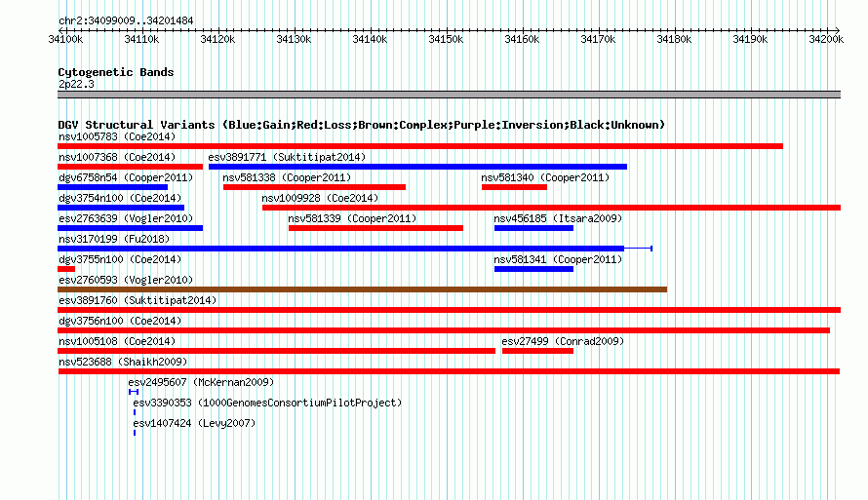The image size is (868, 500).
Task: Click the 34150k ruler tick
Action: [x=446, y=39]
